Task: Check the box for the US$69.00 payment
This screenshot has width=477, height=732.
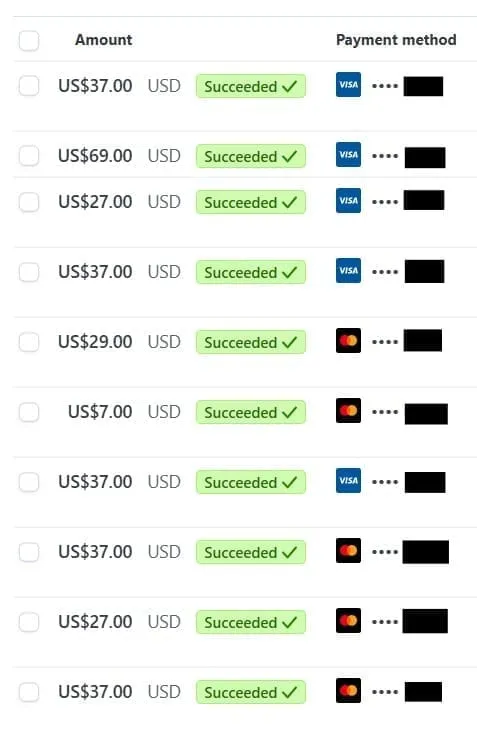Action: click(29, 156)
